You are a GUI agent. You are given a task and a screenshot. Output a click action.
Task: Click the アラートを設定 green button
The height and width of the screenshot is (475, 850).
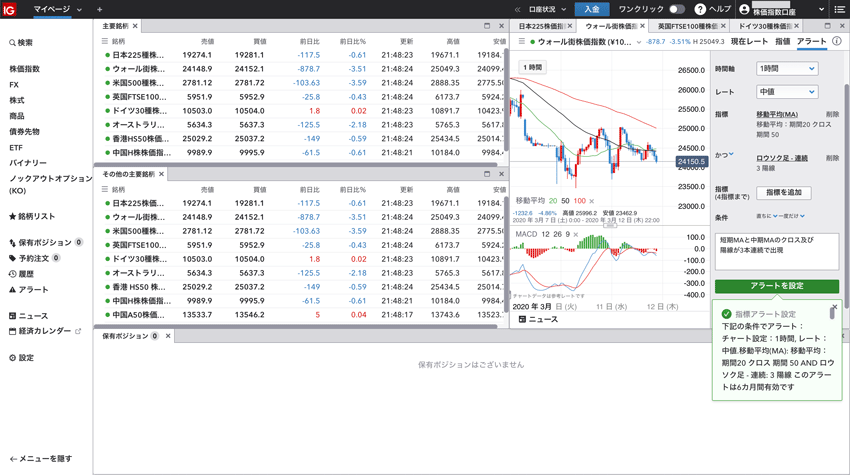point(777,286)
